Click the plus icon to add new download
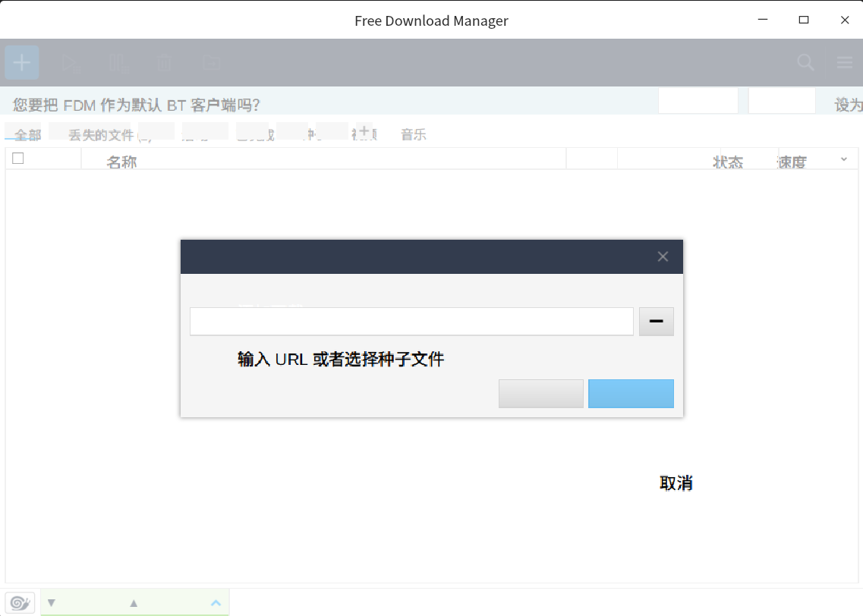Screen dimensions: 863x616 pos(21,62)
